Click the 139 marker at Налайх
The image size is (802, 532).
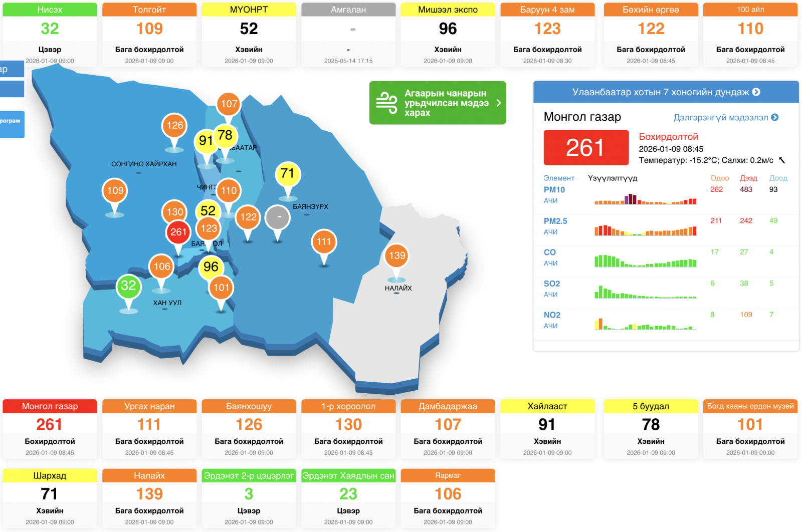[x=396, y=256]
